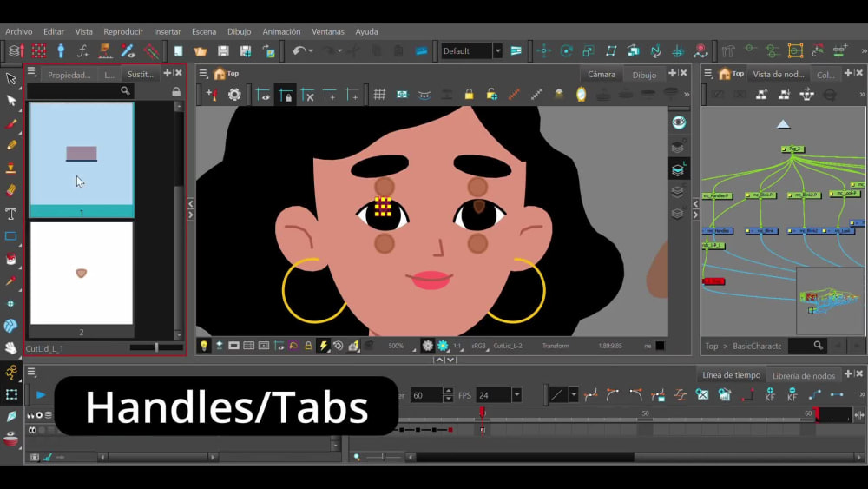
Task: Toggle the grid display in camera view
Action: (379, 95)
